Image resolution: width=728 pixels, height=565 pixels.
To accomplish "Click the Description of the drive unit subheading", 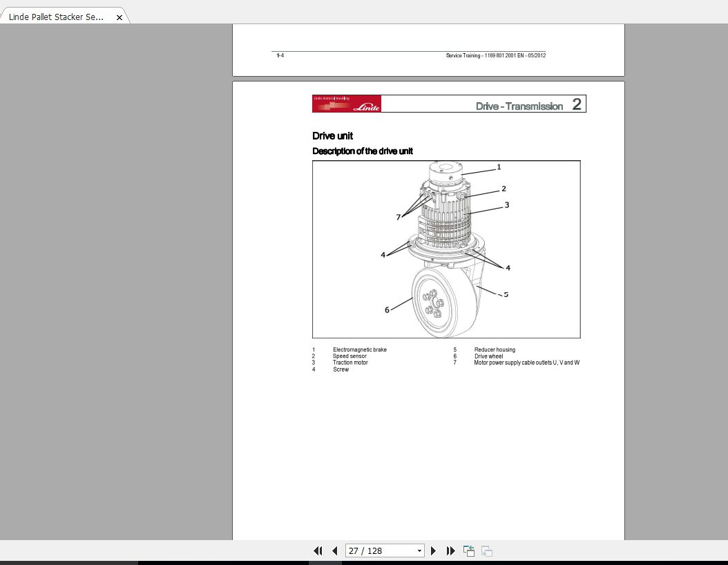I will point(362,151).
